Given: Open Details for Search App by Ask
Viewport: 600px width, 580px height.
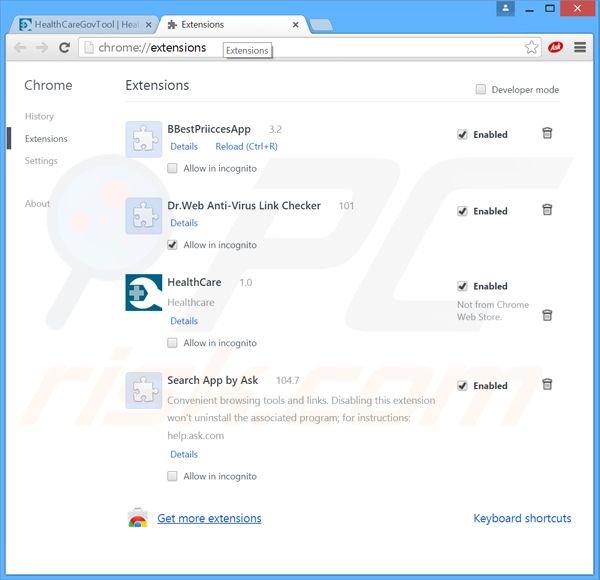Looking at the screenshot, I should (x=184, y=454).
